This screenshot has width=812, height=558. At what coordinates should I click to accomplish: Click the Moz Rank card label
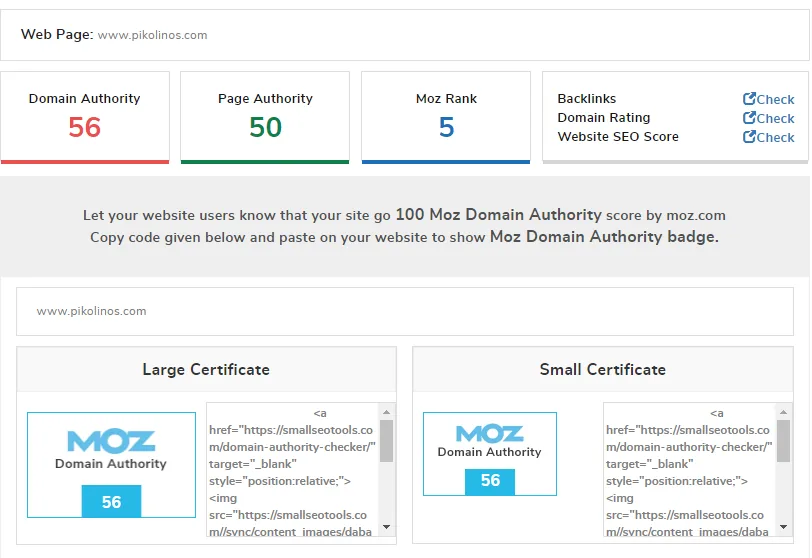pyautogui.click(x=446, y=98)
